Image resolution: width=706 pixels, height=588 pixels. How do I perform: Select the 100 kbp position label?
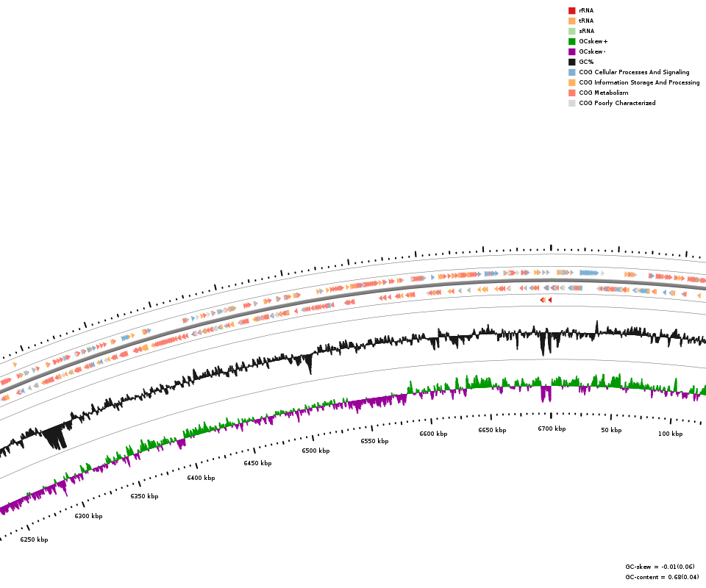(x=670, y=434)
